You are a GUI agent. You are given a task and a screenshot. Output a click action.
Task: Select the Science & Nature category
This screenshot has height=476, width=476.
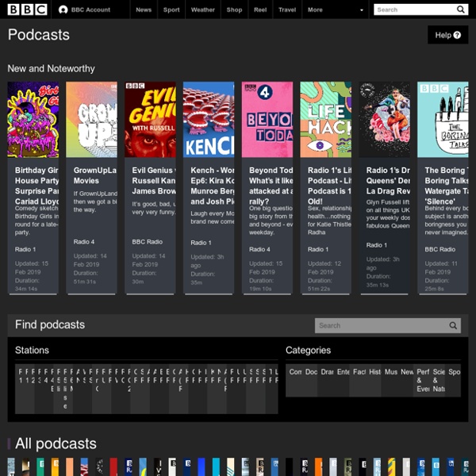point(439,380)
